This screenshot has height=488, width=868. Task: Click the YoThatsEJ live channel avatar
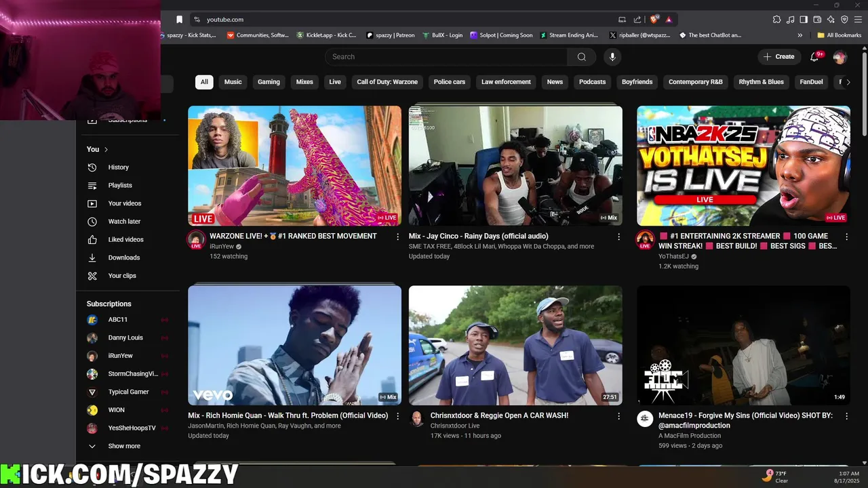(x=645, y=239)
